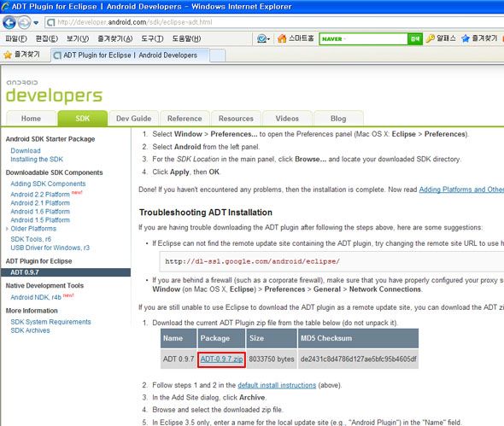Open the Android 2.2 Platform link
The height and width of the screenshot is (426, 504).
[x=40, y=195]
